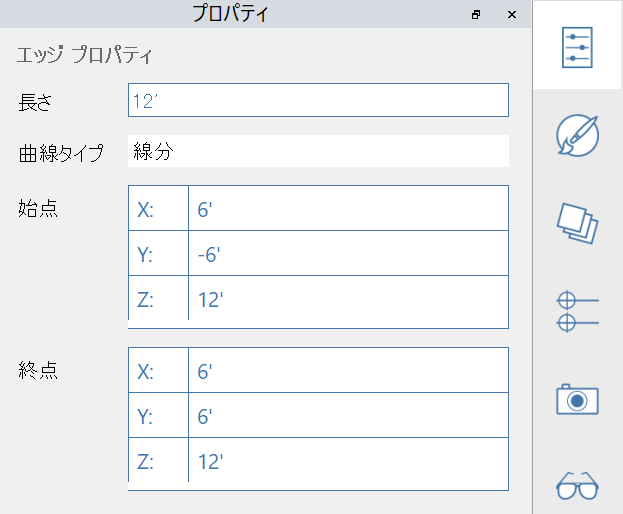Close the プロパティ panel
Screen dimensions: 623x514
512,14
